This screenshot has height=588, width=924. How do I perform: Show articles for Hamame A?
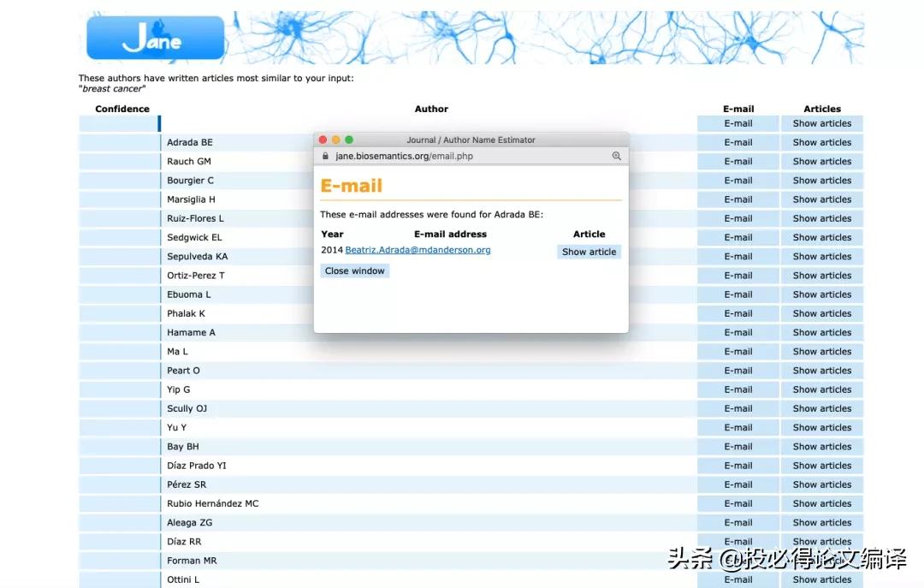pos(822,333)
